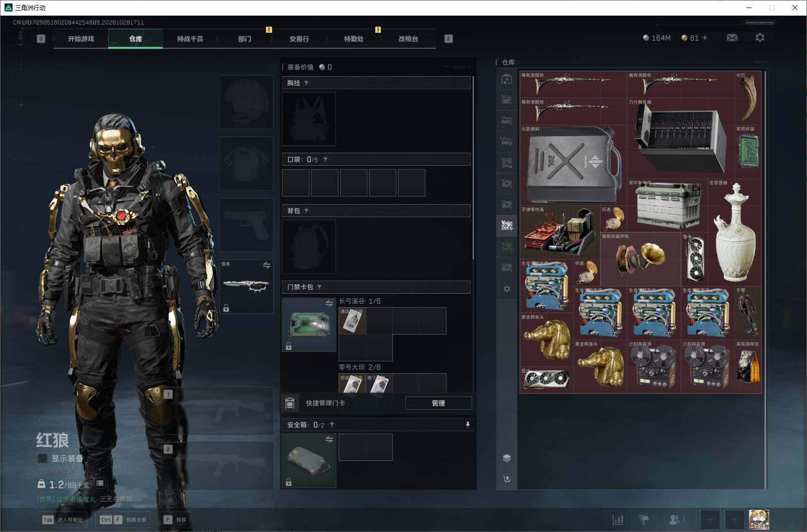
Task: Select the 名窑瓷器 white vase item
Action: 734,233
